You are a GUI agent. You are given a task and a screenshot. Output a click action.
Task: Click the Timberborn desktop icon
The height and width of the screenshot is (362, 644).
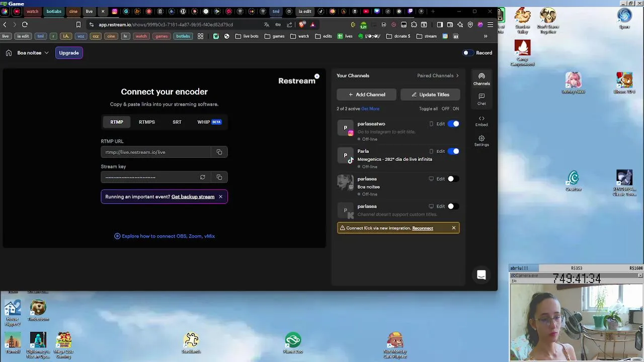click(38, 311)
